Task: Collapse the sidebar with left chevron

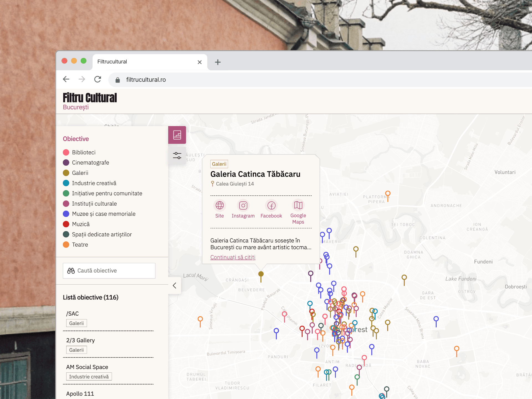Action: pyautogui.click(x=175, y=286)
